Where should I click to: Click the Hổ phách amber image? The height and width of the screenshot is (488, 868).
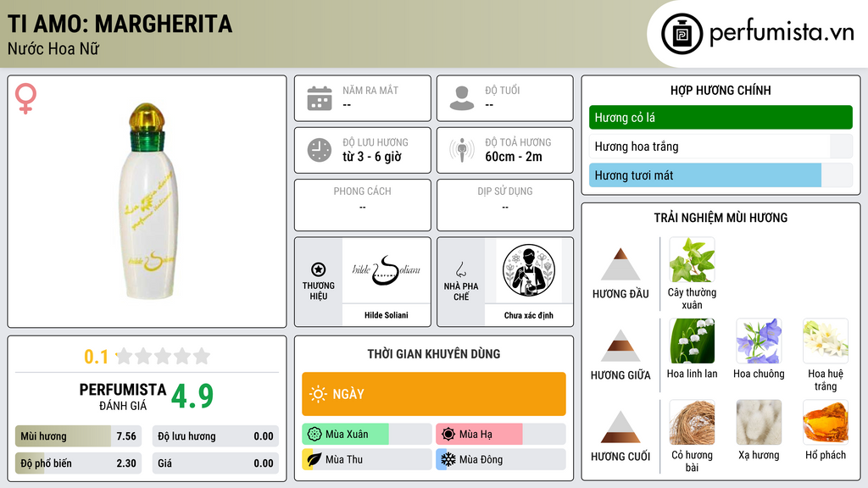coord(826,422)
